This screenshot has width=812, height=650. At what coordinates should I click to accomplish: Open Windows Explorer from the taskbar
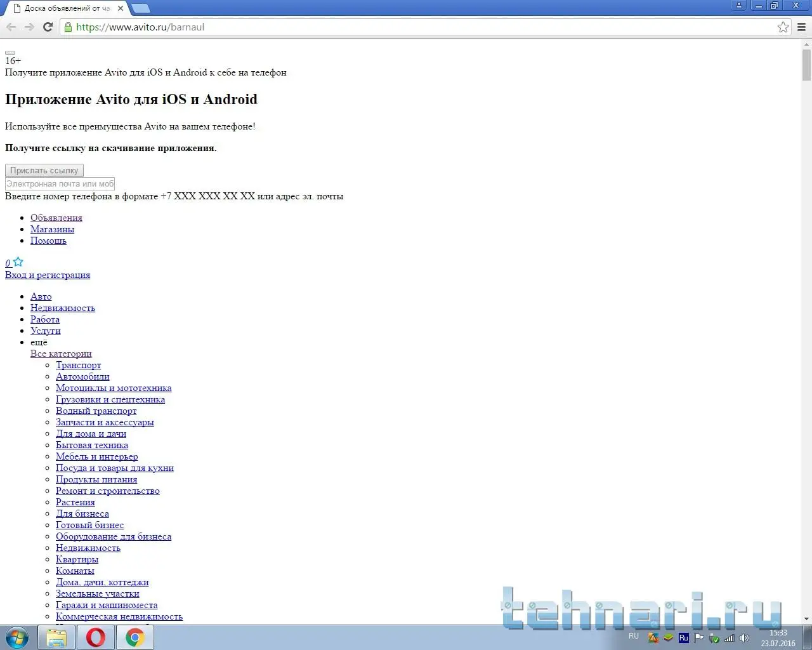56,637
